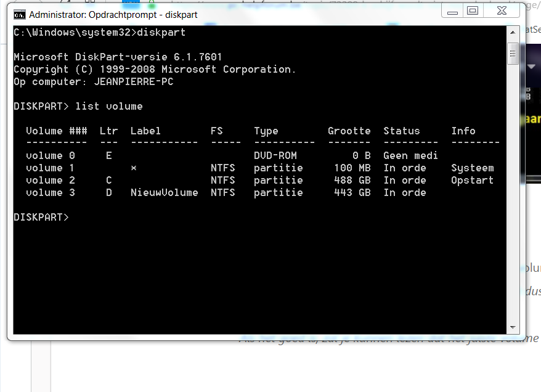Click the 'Label' column header
Viewport: 541px width, 392px height.
[x=145, y=131]
